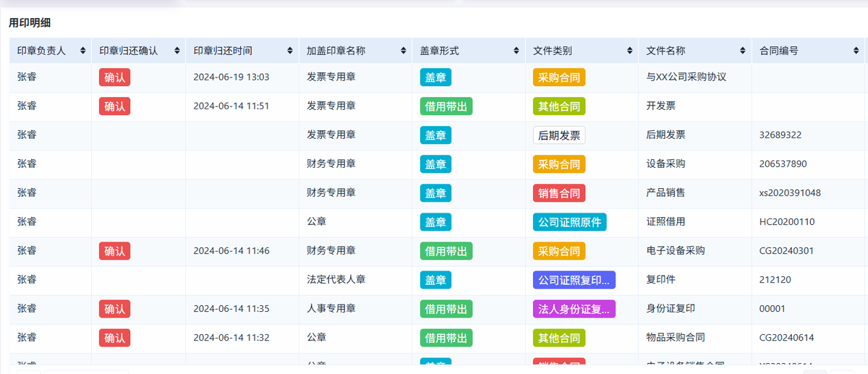
Task: Select contract number xs2020391048 cell
Action: 790,193
